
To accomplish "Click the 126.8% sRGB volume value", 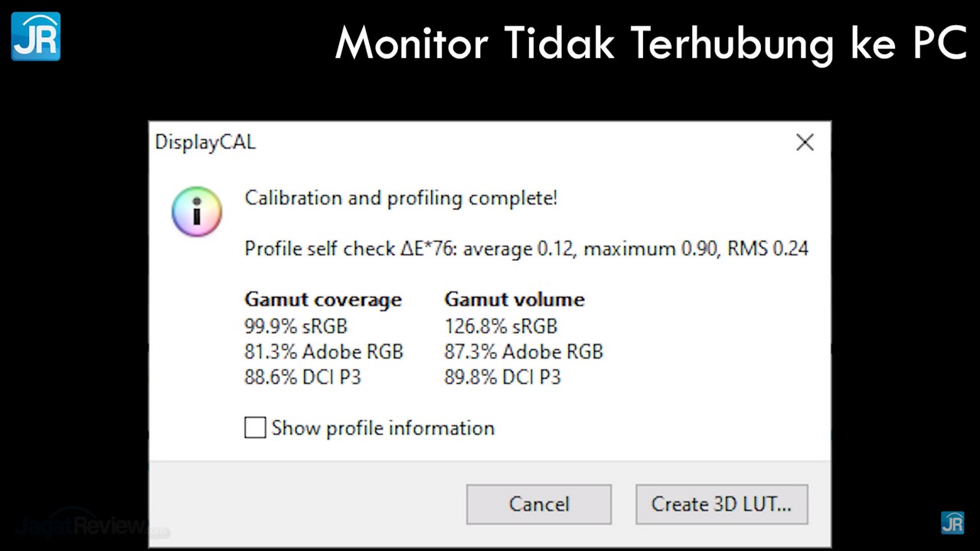I will (x=500, y=326).
